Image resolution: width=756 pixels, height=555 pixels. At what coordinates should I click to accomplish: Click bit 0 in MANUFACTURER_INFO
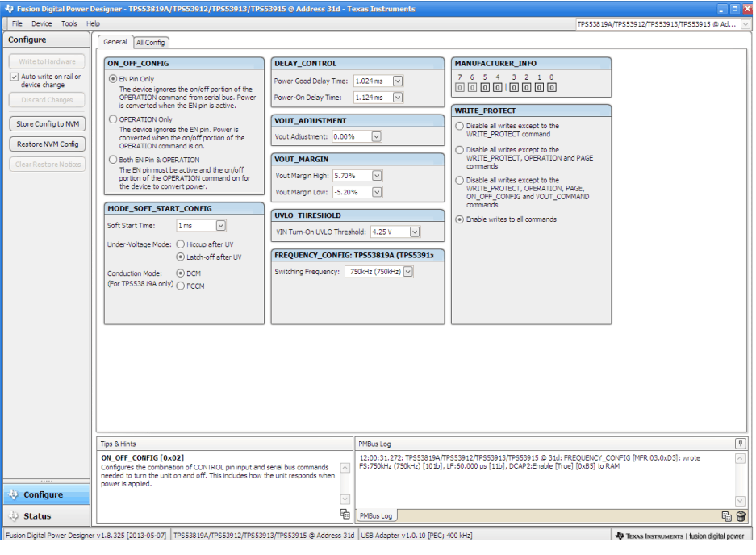pos(551,86)
